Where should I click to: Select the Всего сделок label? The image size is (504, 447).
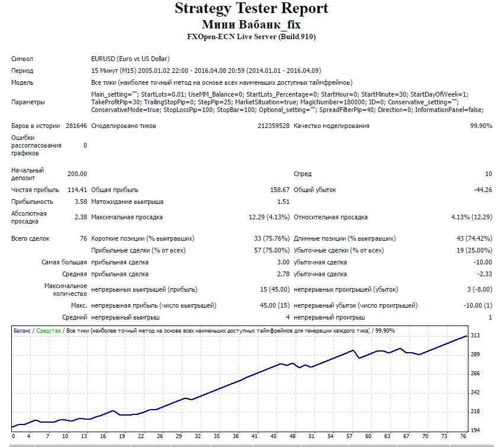pyautogui.click(x=30, y=238)
